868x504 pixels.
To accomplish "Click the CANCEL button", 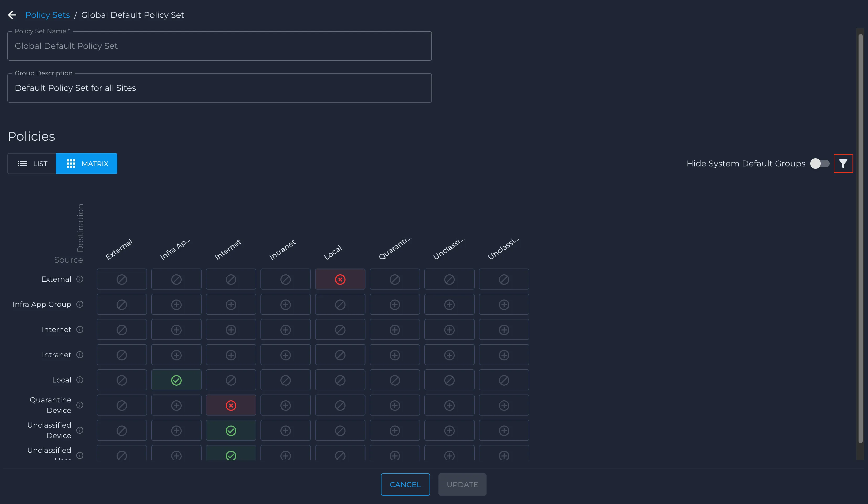I will click(405, 484).
